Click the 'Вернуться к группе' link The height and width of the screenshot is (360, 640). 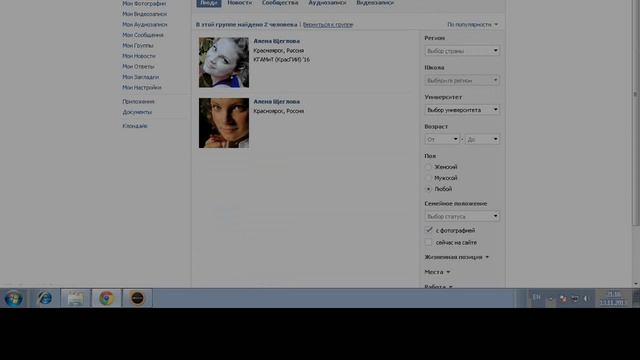(328, 24)
